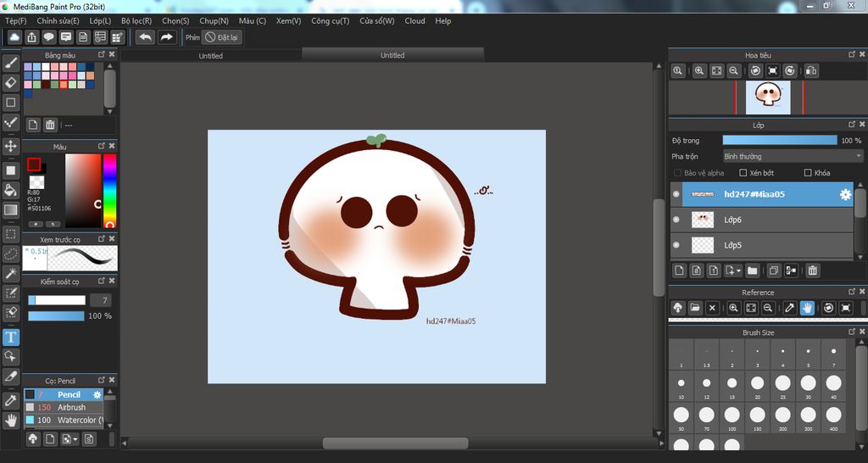Pop out the Brush Size panel
Viewport: 868px width, 463px height.
852,332
